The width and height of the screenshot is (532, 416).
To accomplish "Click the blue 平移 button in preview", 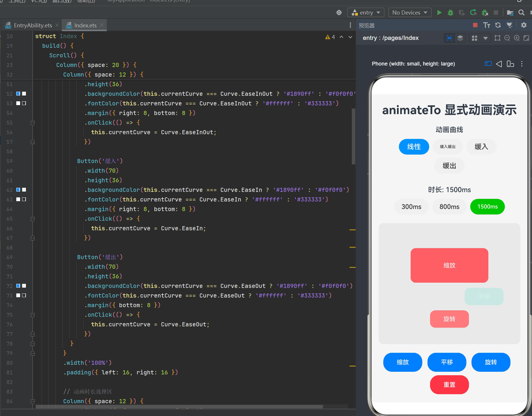I will tap(447, 362).
